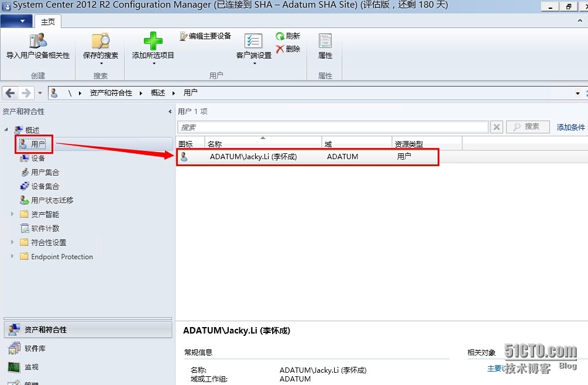Viewport: 588px width, 385px height.
Task: Click the user icon in the Jacky.Li row
Action: coord(184,157)
